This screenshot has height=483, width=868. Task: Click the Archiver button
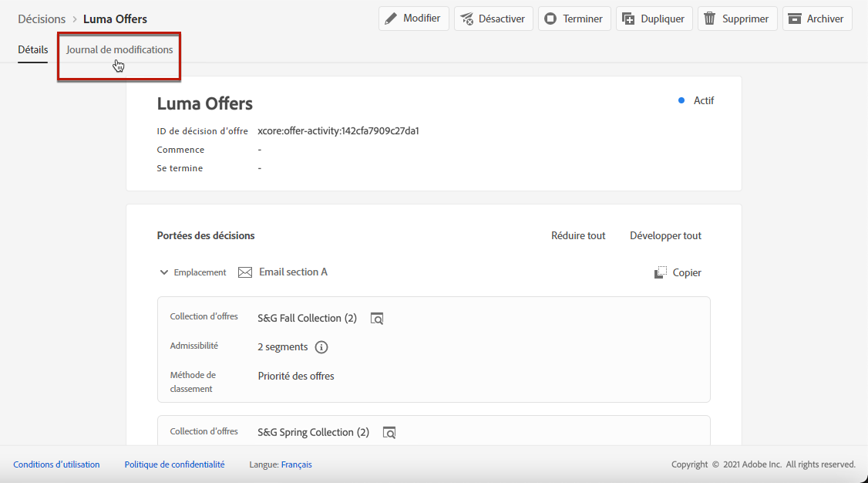tap(817, 19)
